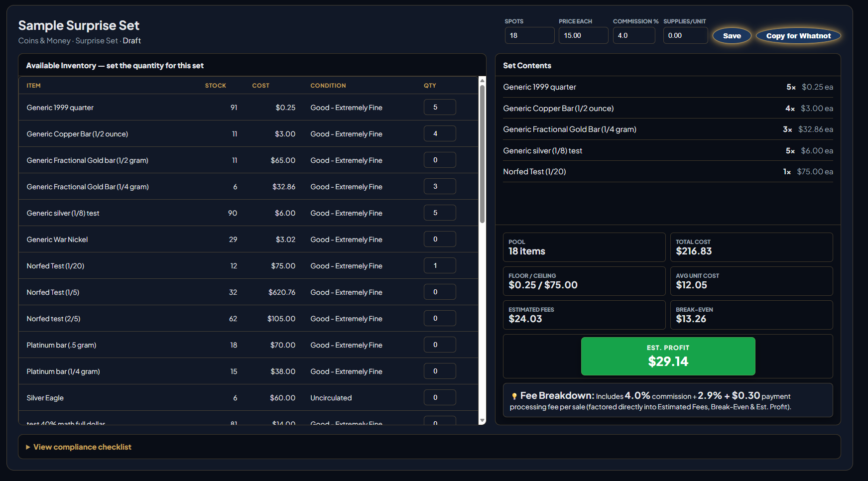This screenshot has height=481, width=868.
Task: Set quantity for Norfed Test (1/5)
Action: tap(440, 292)
